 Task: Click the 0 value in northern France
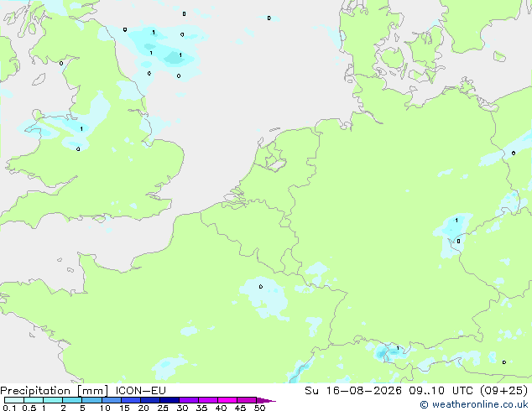(x=261, y=287)
